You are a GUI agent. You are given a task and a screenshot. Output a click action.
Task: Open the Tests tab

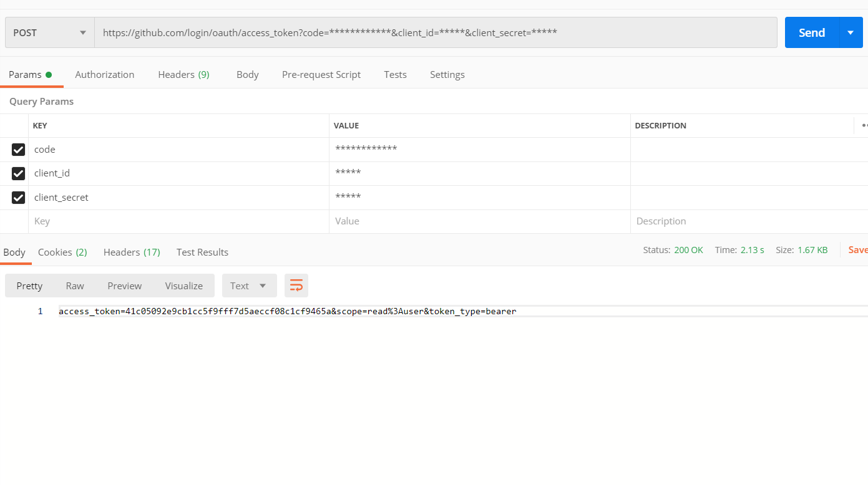395,74
